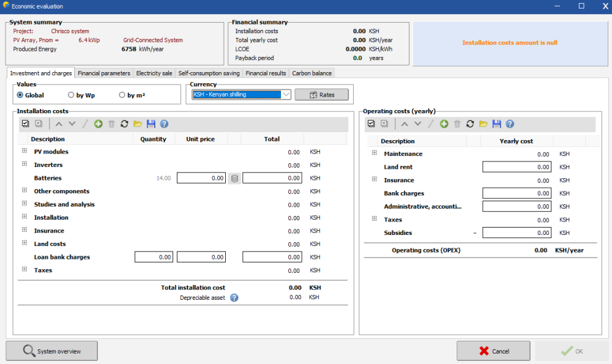Click the select-all check icon in Installation costs toolbar
Viewport: 612px width, 364px height.
[x=25, y=124]
